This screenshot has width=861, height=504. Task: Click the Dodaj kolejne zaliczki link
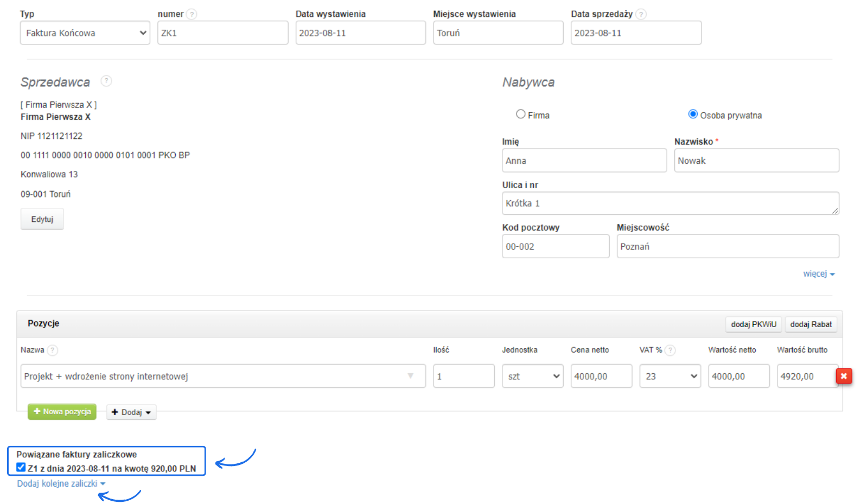click(61, 483)
